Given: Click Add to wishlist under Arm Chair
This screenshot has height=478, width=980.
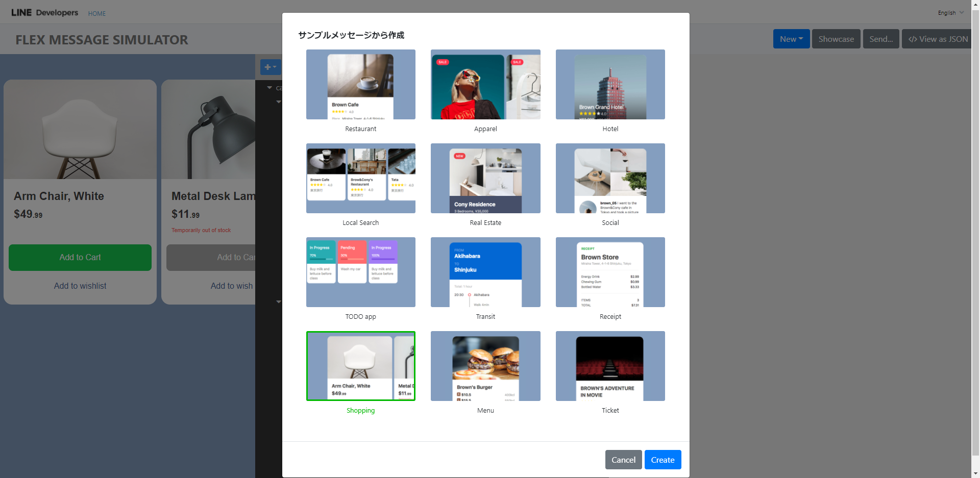Looking at the screenshot, I should point(80,286).
